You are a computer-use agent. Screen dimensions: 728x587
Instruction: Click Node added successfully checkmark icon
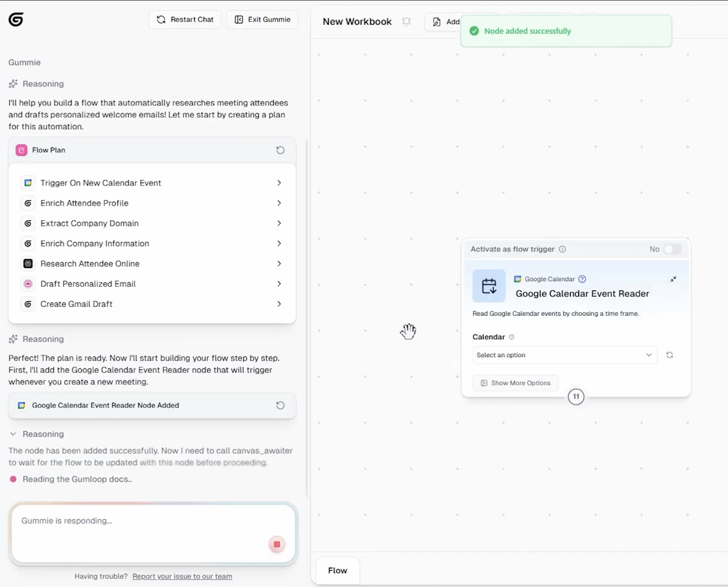tap(474, 31)
